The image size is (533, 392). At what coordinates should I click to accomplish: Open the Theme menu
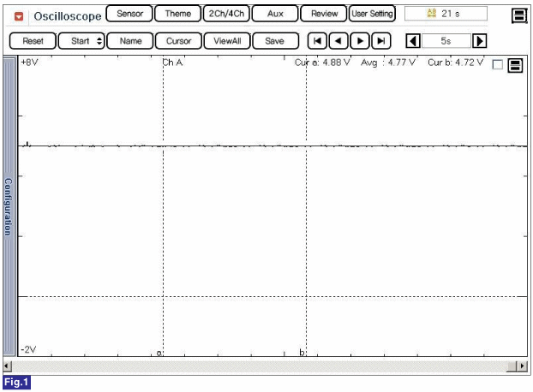click(x=177, y=14)
